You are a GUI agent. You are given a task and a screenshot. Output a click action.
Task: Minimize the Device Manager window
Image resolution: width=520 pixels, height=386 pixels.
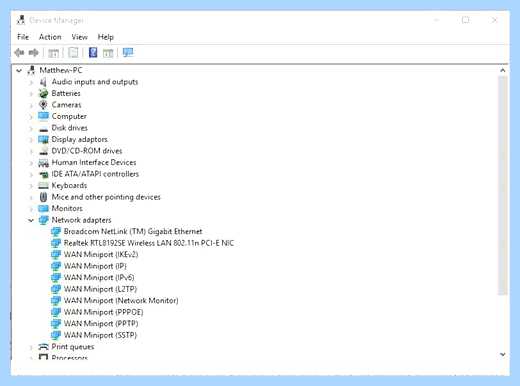tap(436, 20)
